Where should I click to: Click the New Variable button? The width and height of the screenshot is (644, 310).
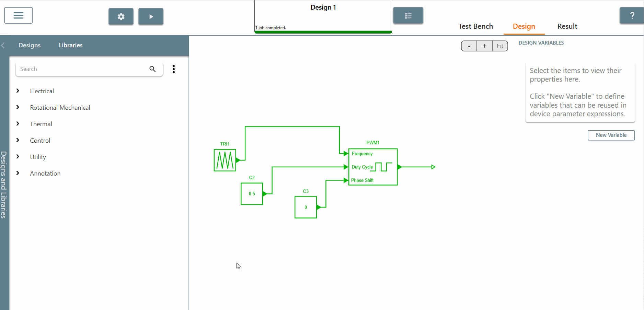pyautogui.click(x=611, y=135)
